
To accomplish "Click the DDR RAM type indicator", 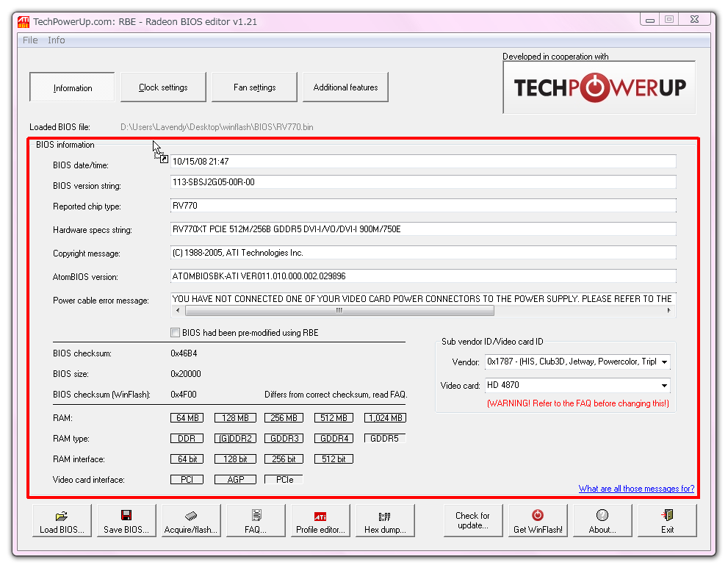I will click(x=187, y=439).
